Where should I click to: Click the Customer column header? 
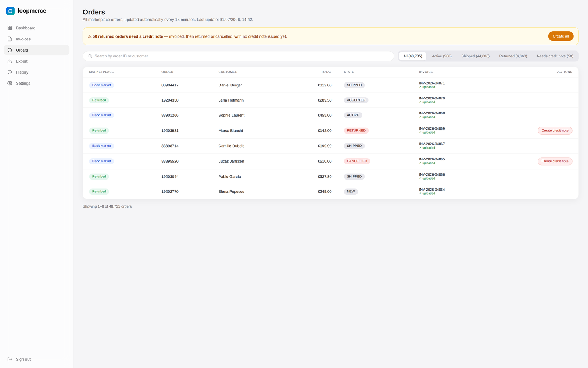(x=228, y=72)
